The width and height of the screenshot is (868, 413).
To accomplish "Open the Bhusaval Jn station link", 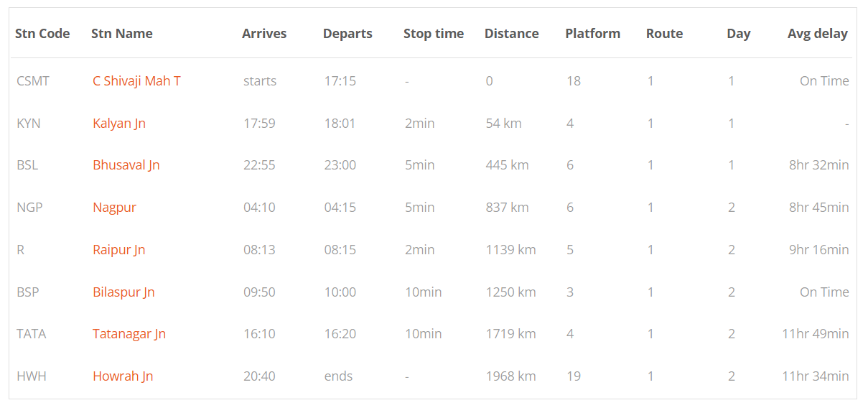I will pos(126,165).
